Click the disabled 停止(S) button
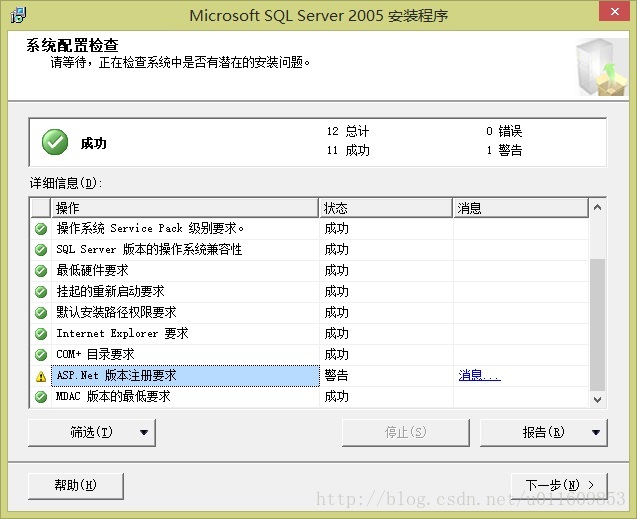Image resolution: width=637 pixels, height=519 pixels. pyautogui.click(x=405, y=432)
